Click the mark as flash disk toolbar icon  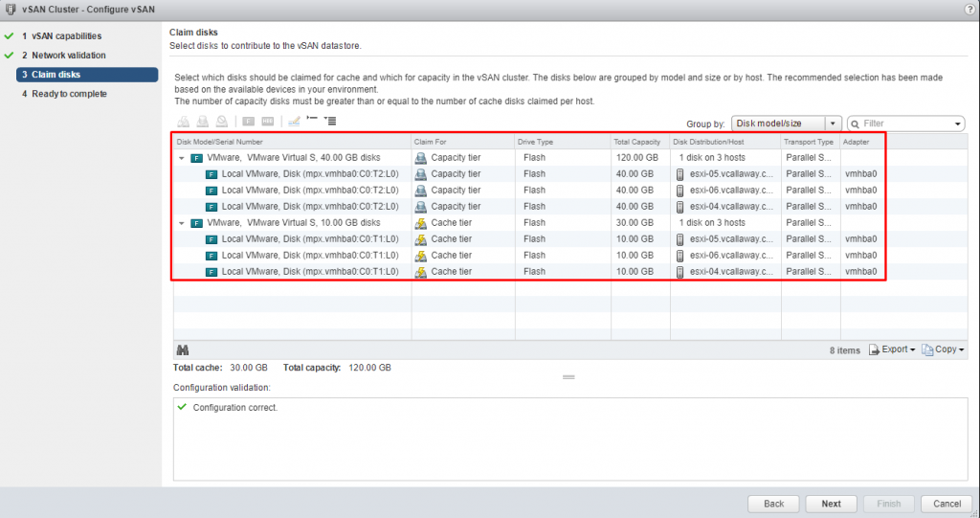tap(248, 122)
